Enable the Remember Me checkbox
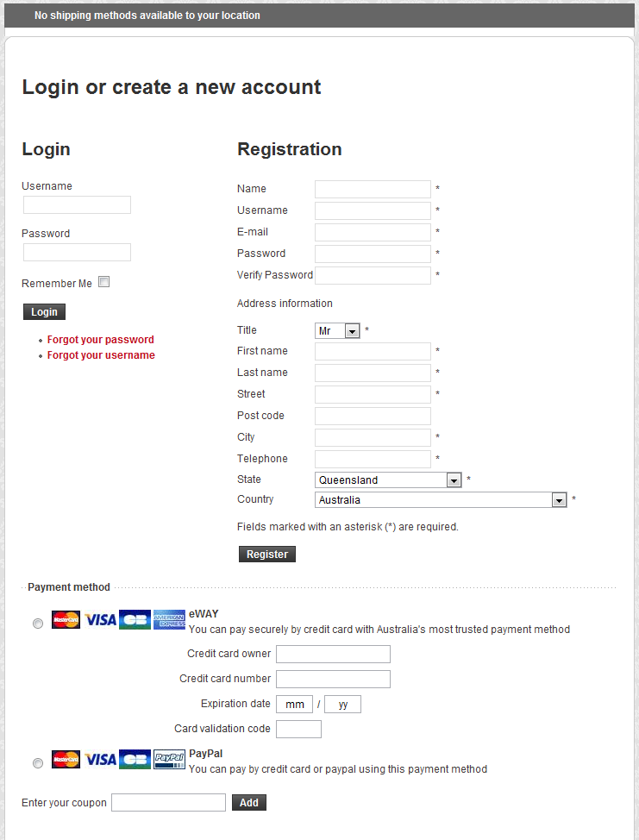This screenshot has height=840, width=639. [104, 282]
